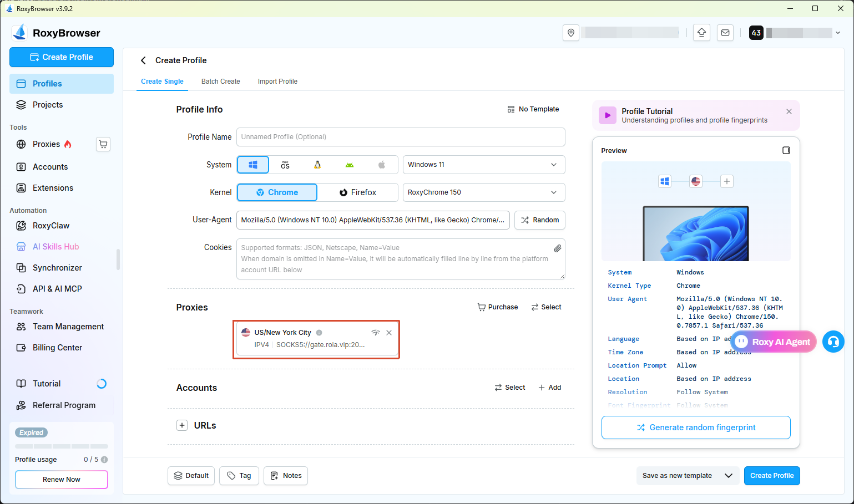
Task: Switch to the Batch Create tab
Action: (221, 82)
